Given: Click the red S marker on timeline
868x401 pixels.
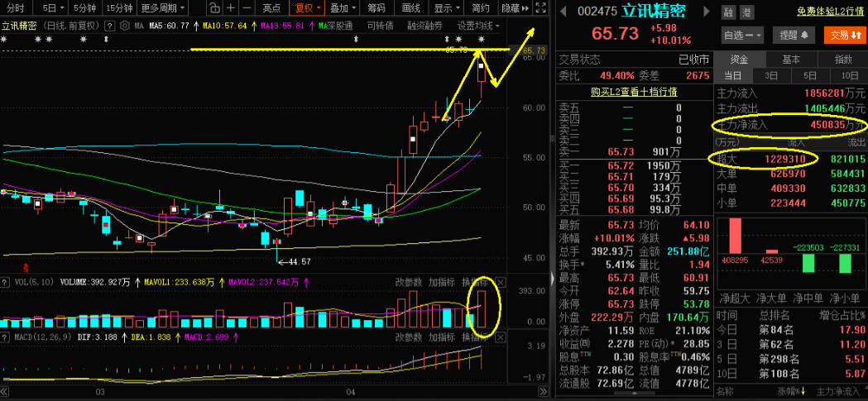Looking at the screenshot, I should point(24,267).
